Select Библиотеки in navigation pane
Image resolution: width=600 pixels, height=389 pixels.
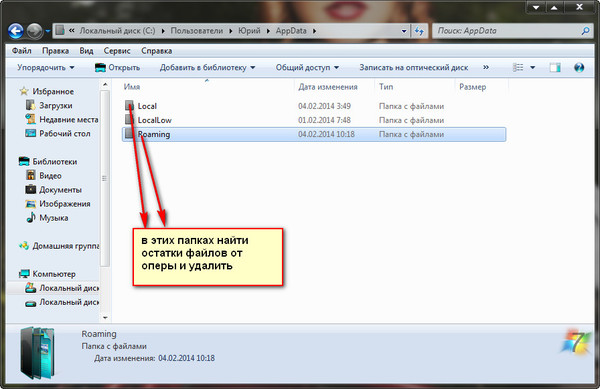click(55, 162)
